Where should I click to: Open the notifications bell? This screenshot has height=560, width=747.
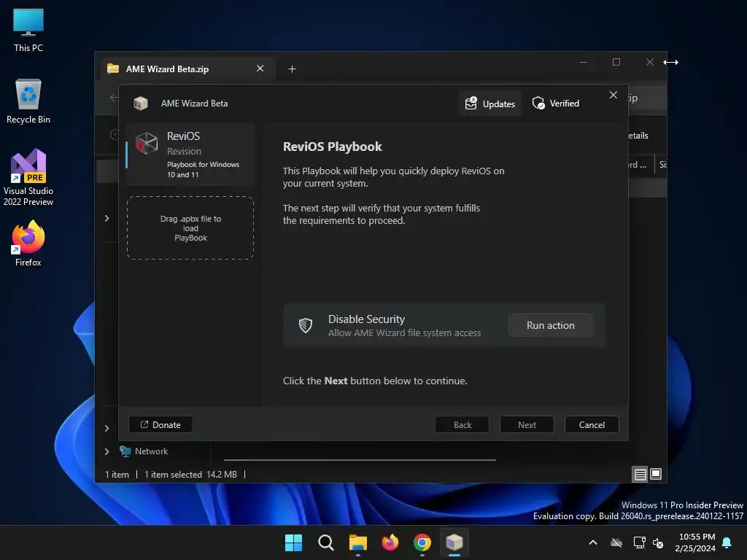(727, 542)
